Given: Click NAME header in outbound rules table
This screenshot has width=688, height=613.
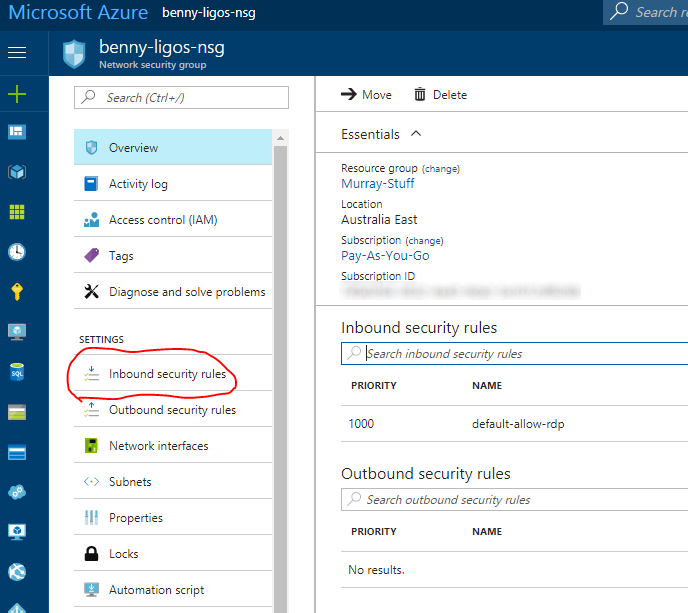Looking at the screenshot, I should coord(487,531).
